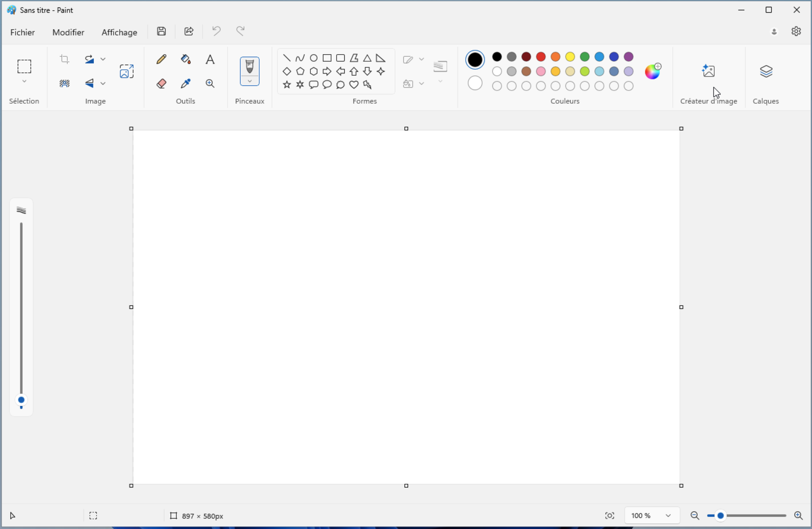Choose the Right arrow shape
This screenshot has width=812, height=529.
point(327,72)
